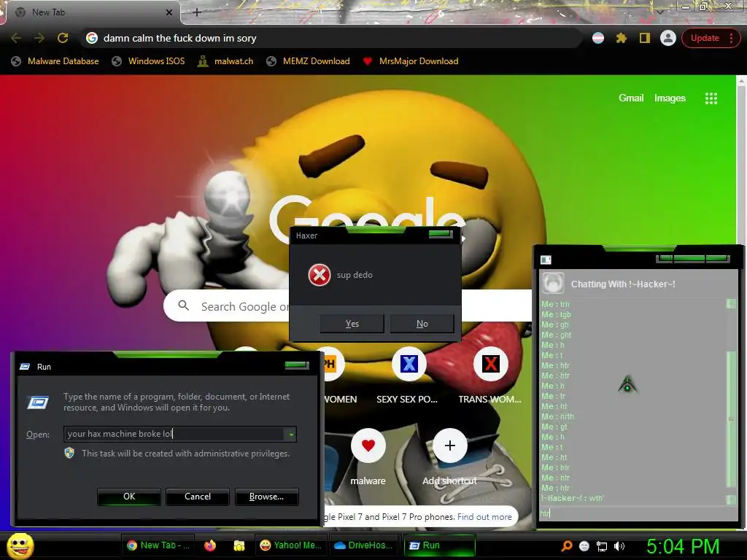Click the messenger smiley tray icon
747x560 pixels.
[x=584, y=546]
